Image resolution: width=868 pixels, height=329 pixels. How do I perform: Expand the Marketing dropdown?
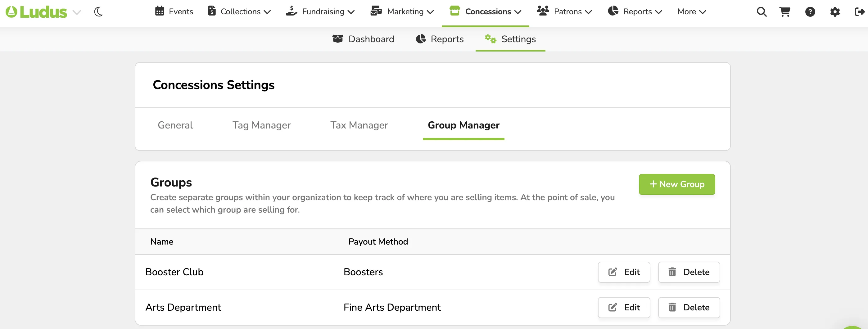pyautogui.click(x=402, y=11)
